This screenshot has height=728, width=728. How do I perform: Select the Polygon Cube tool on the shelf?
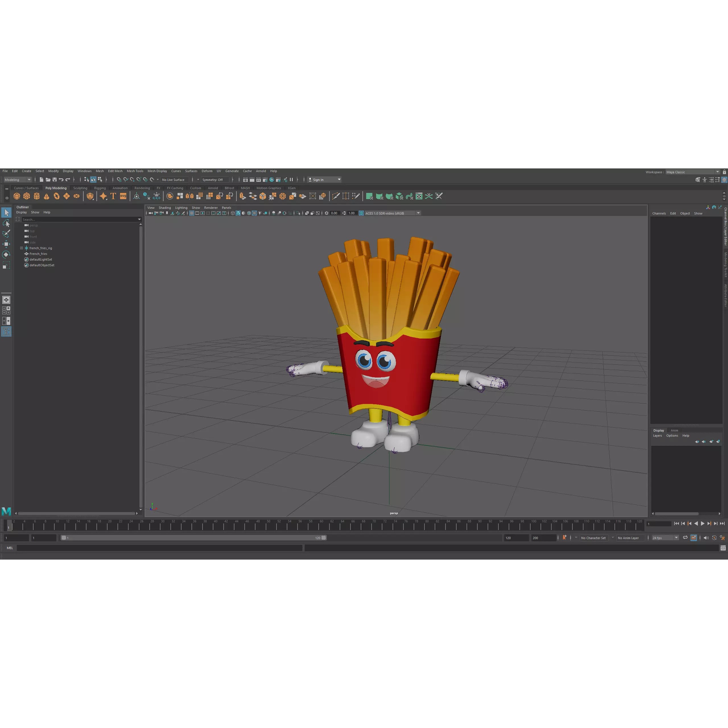27,196
